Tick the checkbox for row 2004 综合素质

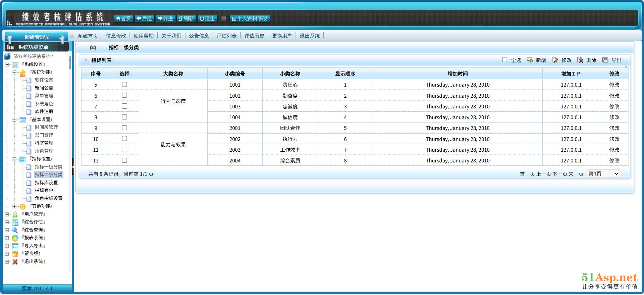(x=124, y=160)
